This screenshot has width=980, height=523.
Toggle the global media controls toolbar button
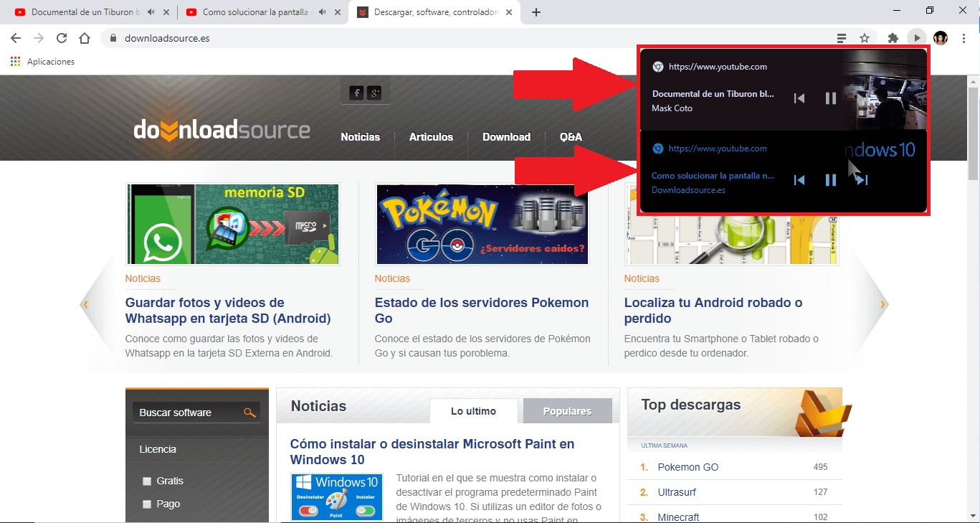(917, 38)
